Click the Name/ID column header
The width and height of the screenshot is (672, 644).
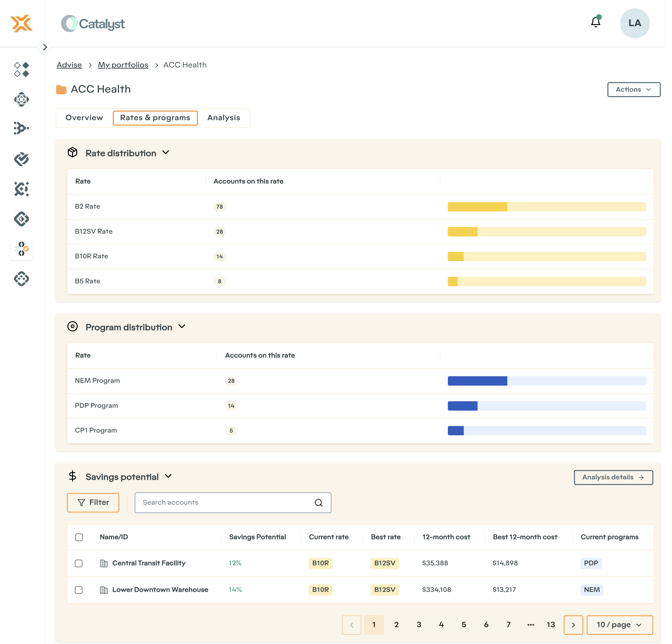(x=113, y=537)
